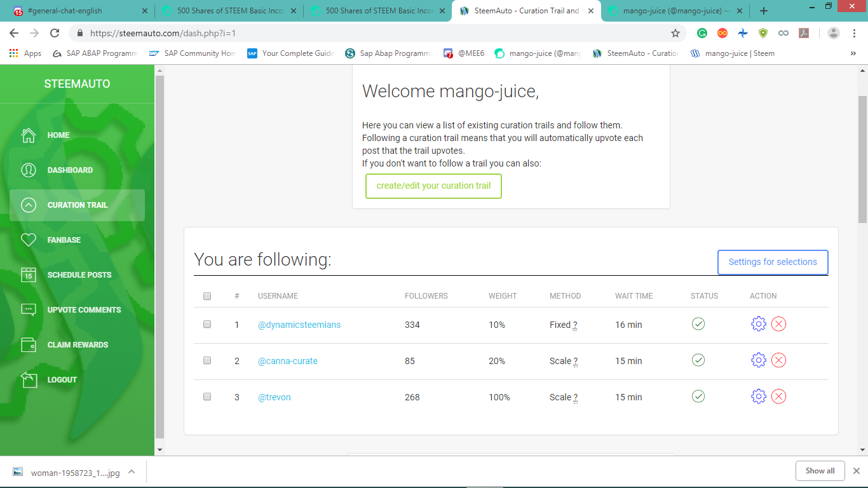This screenshot has width=868, height=488.
Task: Open Grammarly extension icon
Action: click(702, 33)
